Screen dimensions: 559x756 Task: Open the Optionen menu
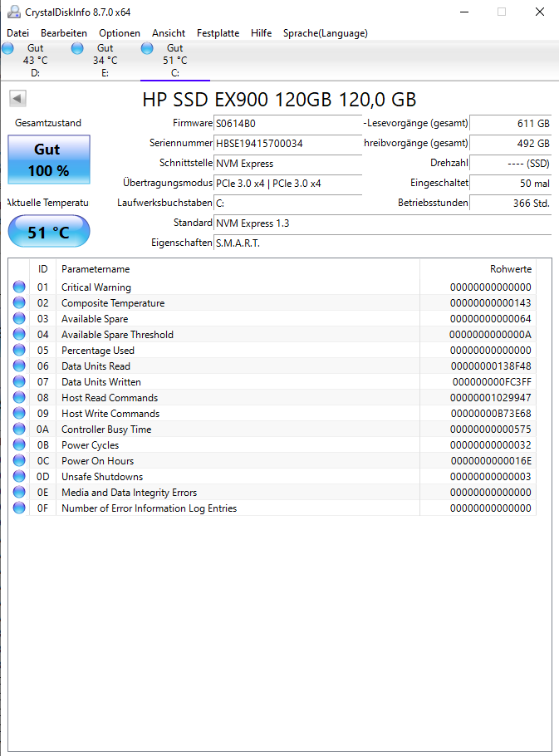pos(120,32)
